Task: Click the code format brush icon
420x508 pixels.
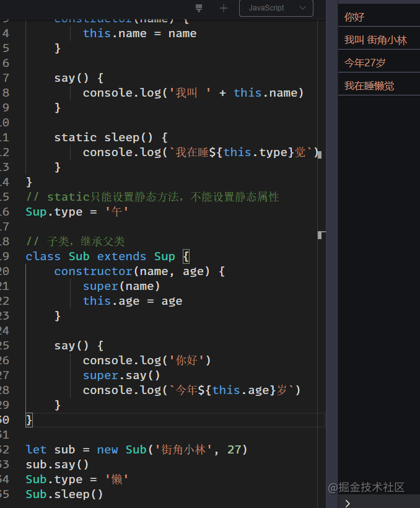Action: (199, 8)
